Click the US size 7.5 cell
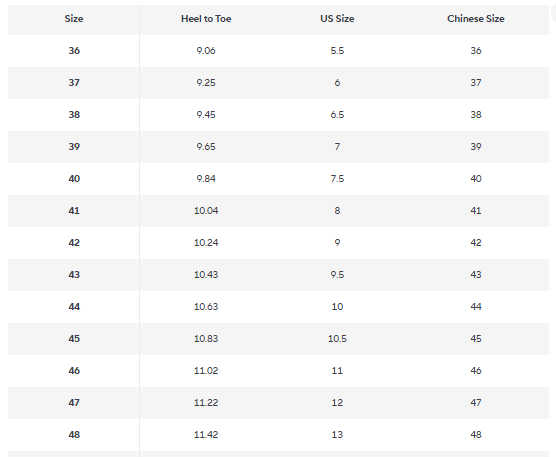 (337, 178)
